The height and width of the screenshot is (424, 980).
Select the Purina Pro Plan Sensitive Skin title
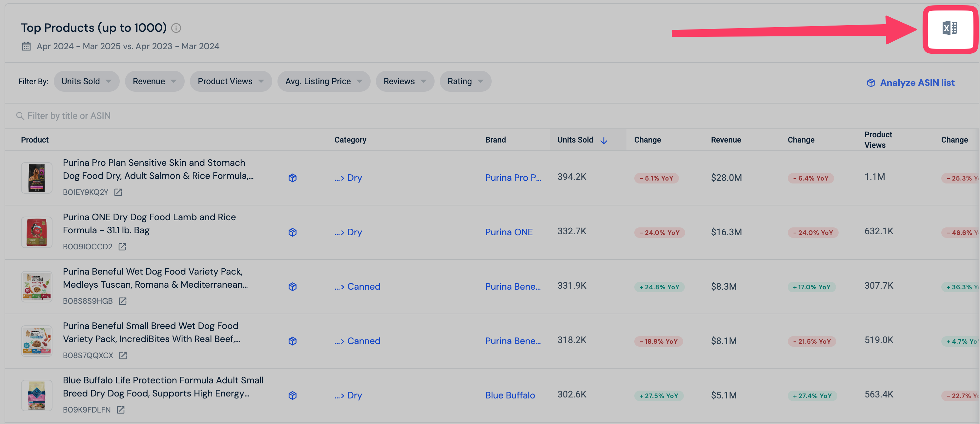(158, 169)
